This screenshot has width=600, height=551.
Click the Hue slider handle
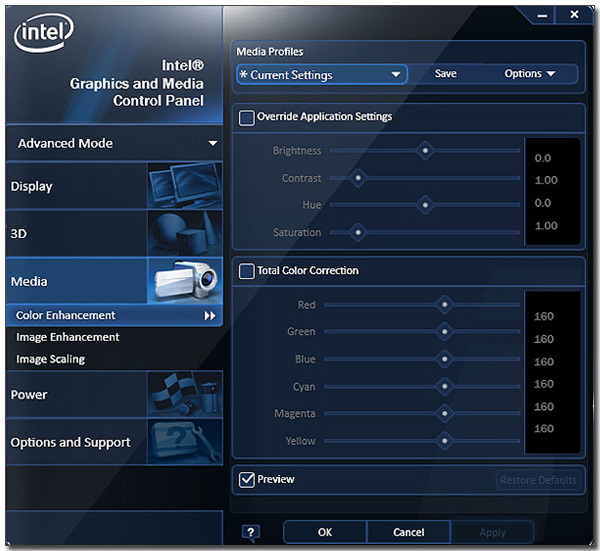pos(425,205)
